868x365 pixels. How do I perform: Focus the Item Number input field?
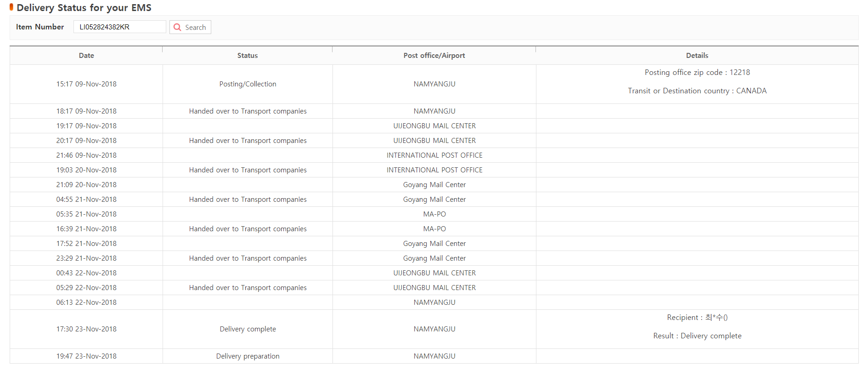[x=119, y=27]
